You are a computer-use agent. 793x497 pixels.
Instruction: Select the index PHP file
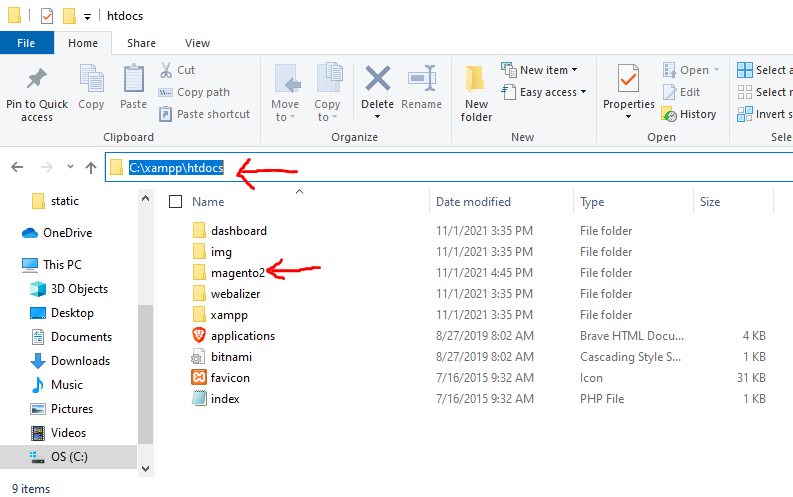point(215,398)
